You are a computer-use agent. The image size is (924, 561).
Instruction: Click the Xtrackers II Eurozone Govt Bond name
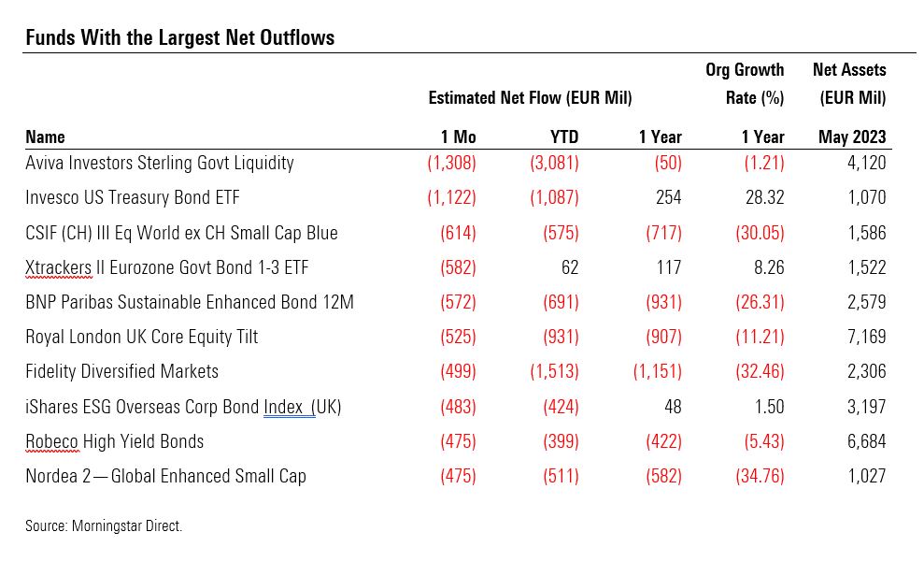coord(167,267)
